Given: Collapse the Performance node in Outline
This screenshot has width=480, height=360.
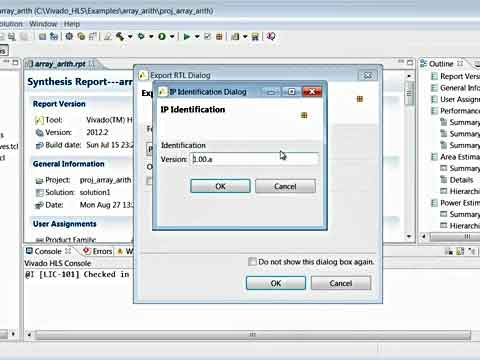Looking at the screenshot, I should pos(434,111).
